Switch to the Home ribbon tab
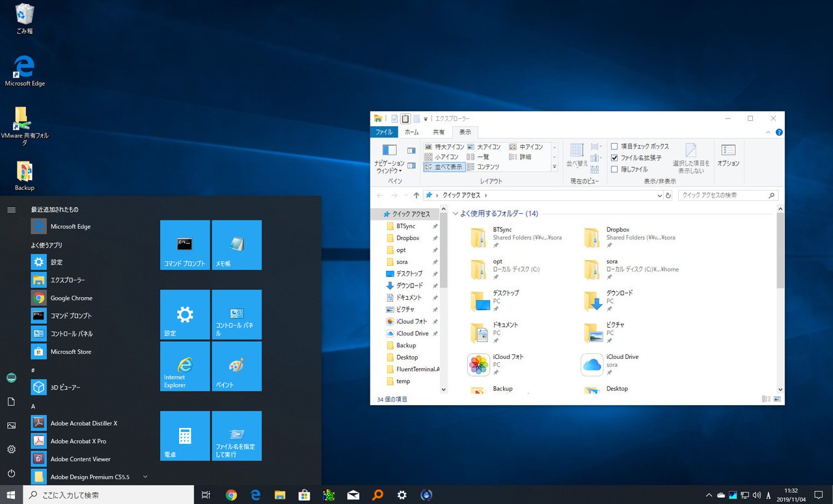The width and height of the screenshot is (833, 504). click(412, 132)
